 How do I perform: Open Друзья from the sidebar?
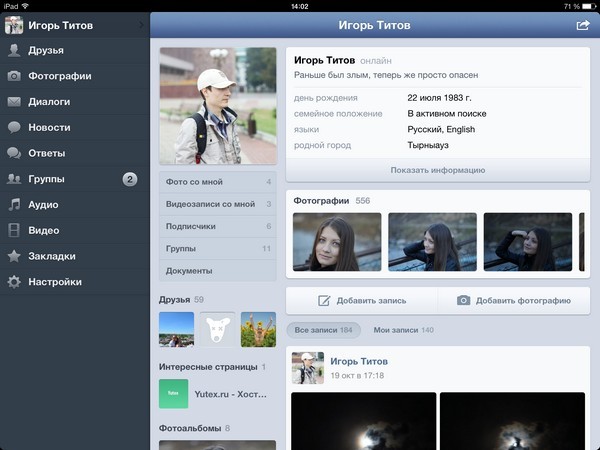pyautogui.click(x=47, y=50)
